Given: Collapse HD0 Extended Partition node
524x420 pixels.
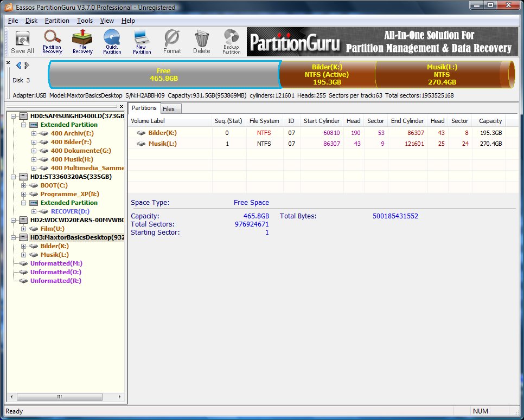Looking at the screenshot, I should pos(23,125).
